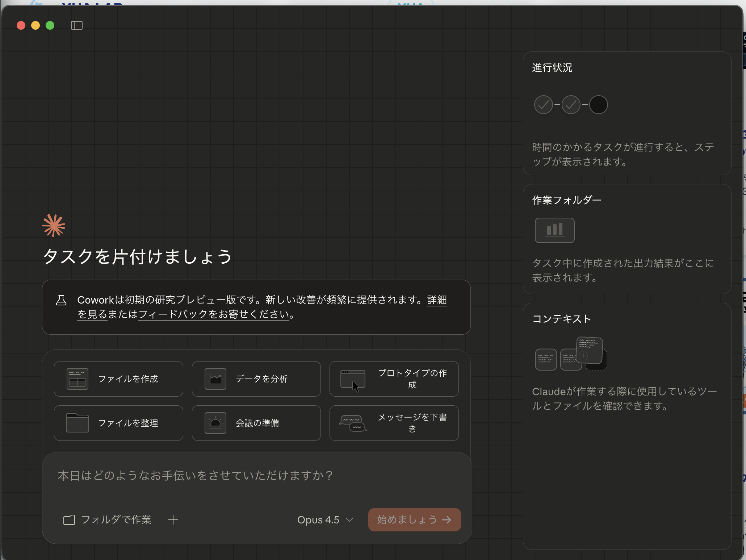Open the Opus 4.5 model dropdown
This screenshot has width=746, height=560.
324,519
